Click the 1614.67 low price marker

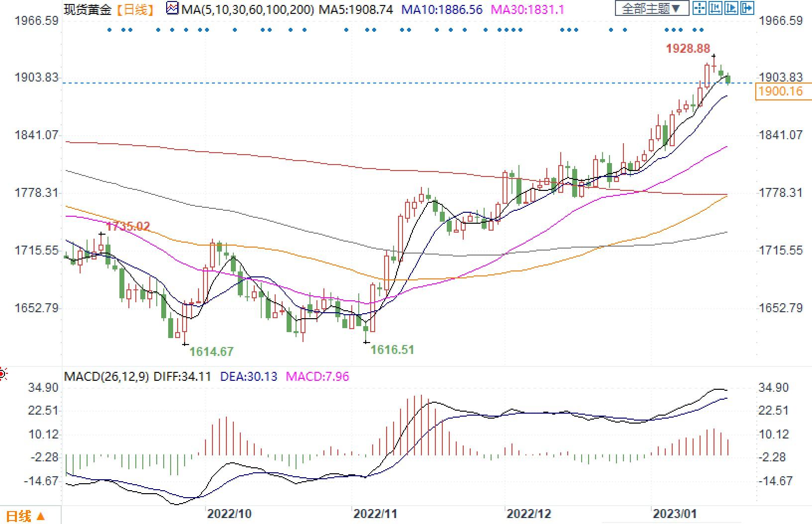211,352
